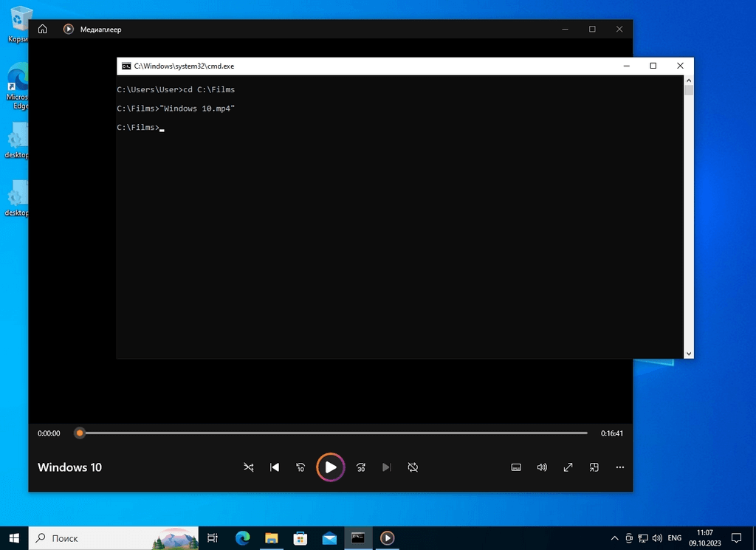756x550 pixels.
Task: Jump to previous track
Action: 275,467
